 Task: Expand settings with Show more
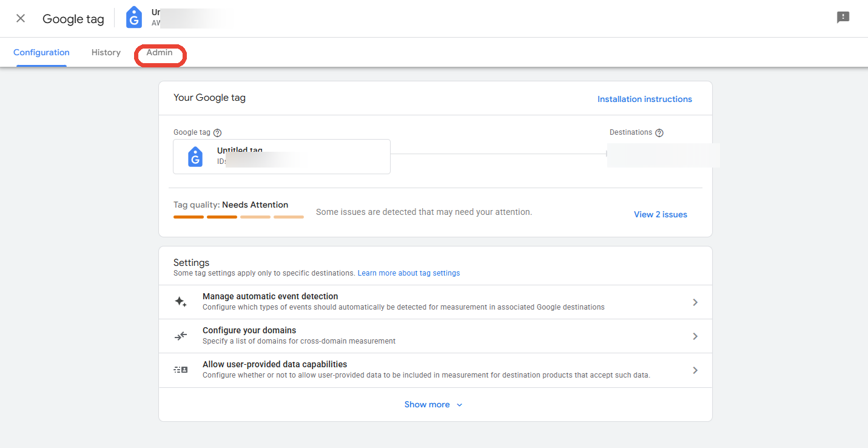pyautogui.click(x=434, y=404)
